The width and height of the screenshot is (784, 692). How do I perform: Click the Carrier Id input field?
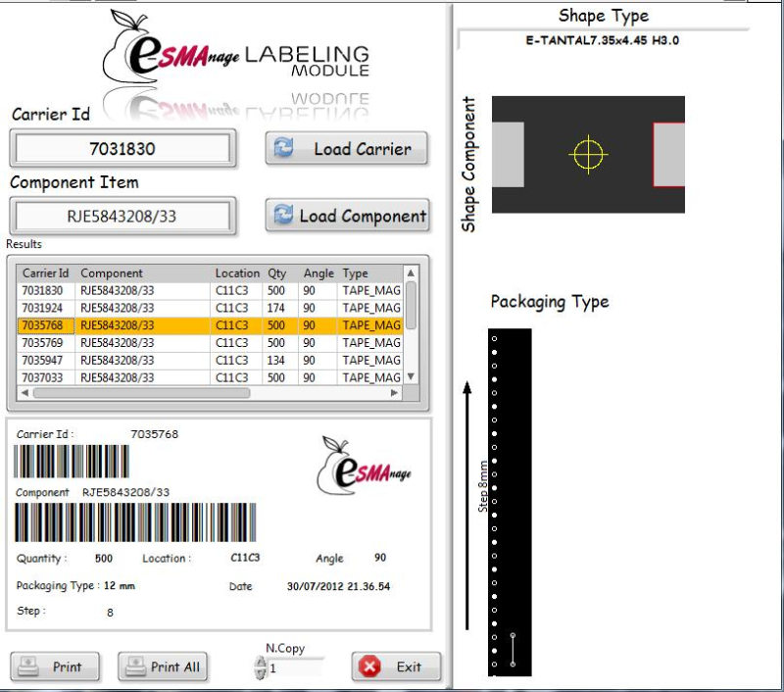pos(122,149)
